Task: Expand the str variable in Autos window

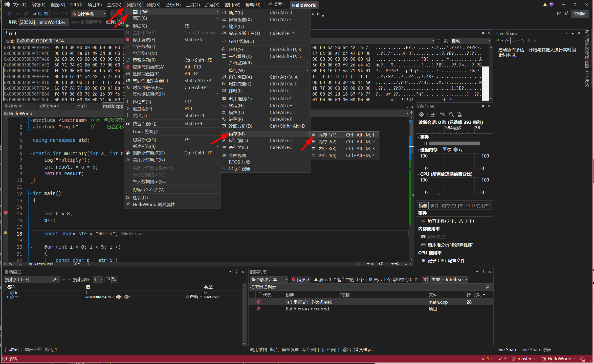Action: [x=8, y=297]
